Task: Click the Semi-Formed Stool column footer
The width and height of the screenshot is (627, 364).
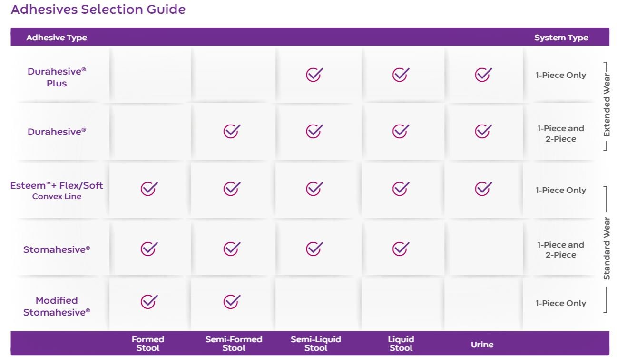Action: [x=234, y=344]
